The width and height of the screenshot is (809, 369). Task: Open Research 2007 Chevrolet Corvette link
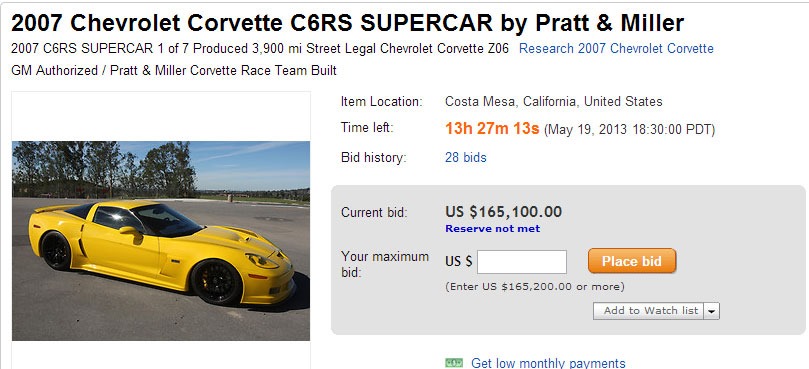tap(616, 49)
